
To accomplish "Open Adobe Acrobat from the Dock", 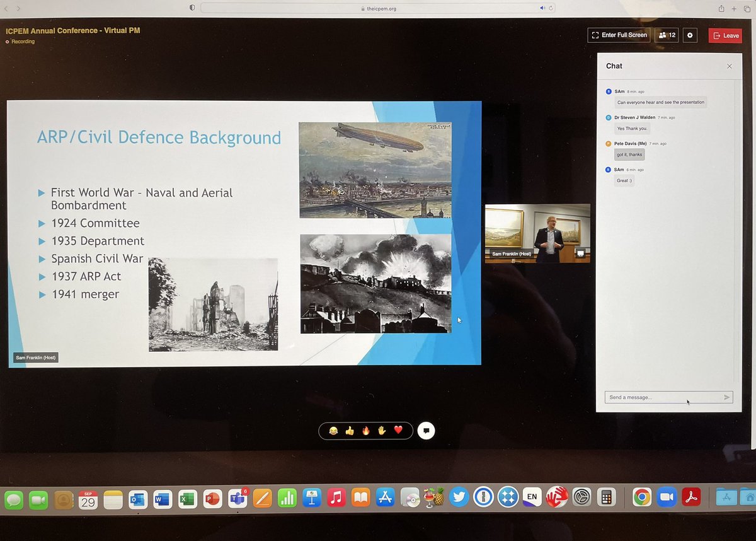I will [x=692, y=497].
